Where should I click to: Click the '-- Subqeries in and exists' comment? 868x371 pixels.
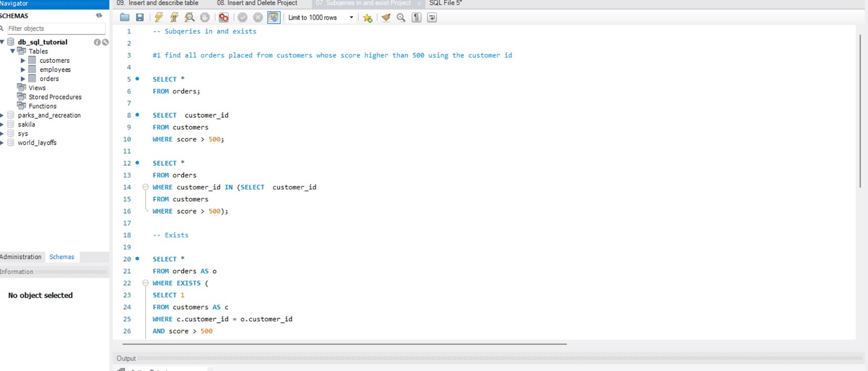click(x=205, y=31)
